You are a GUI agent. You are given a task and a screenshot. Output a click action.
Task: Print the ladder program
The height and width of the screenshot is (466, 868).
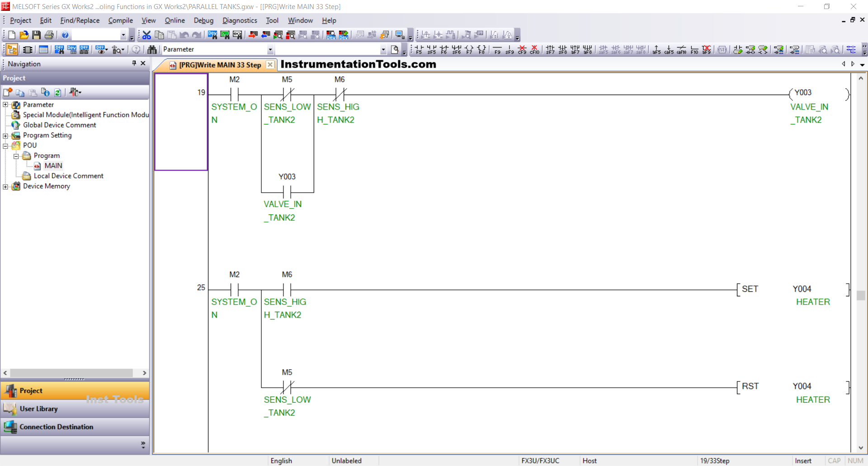coord(49,35)
